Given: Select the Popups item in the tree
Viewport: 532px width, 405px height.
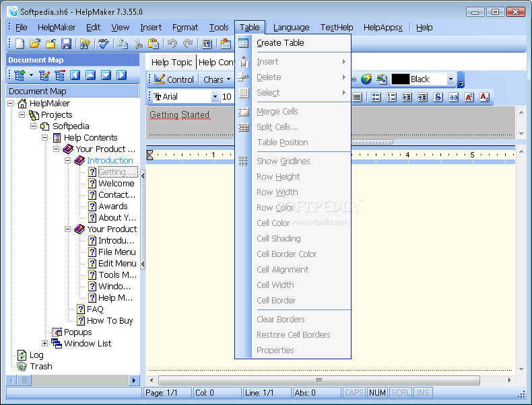Looking at the screenshot, I should 77,332.
